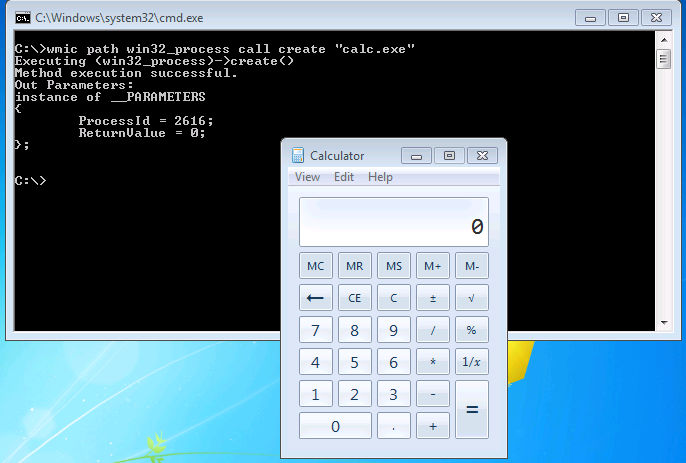Image resolution: width=686 pixels, height=463 pixels.
Task: Open the View menu in Calculator
Action: [x=307, y=177]
